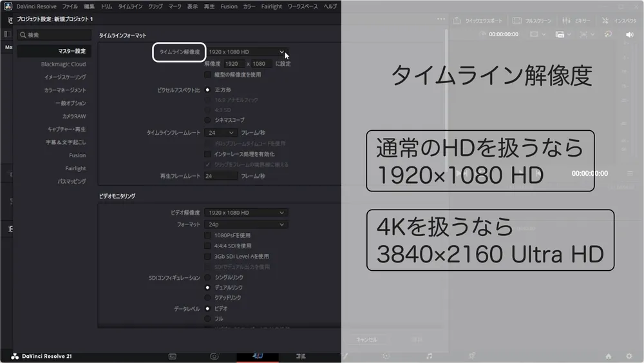Check 1080PsFを使用 option
The height and width of the screenshot is (363, 644).
click(207, 235)
